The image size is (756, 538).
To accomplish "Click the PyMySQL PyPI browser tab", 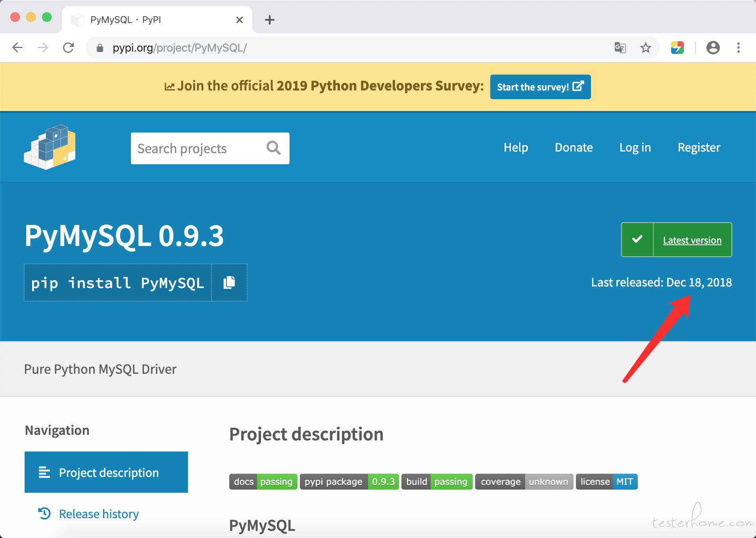I will tap(157, 20).
